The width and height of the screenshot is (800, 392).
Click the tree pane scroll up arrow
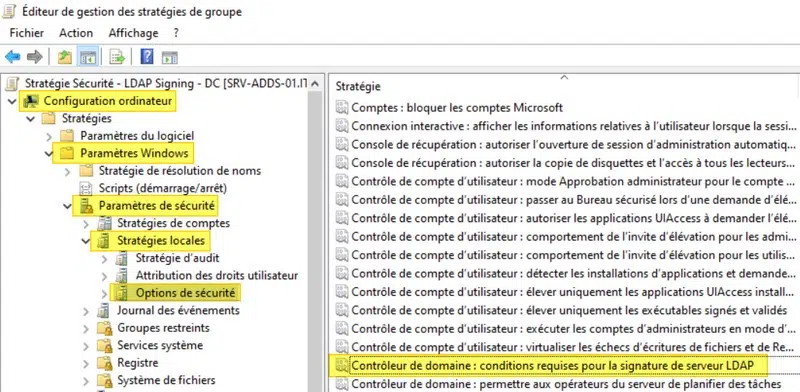coord(315,84)
